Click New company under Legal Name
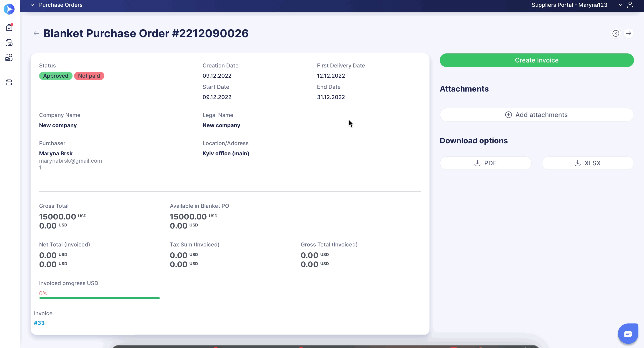 click(x=221, y=125)
